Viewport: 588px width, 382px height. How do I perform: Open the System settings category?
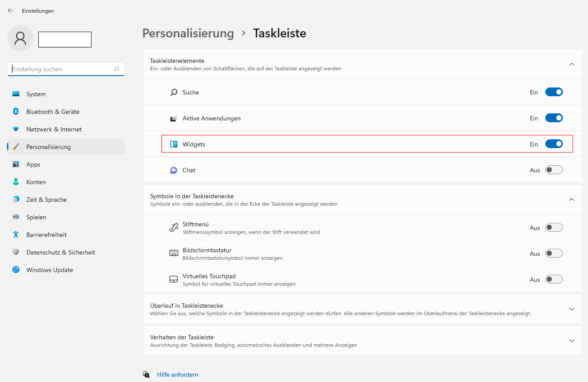(36, 94)
